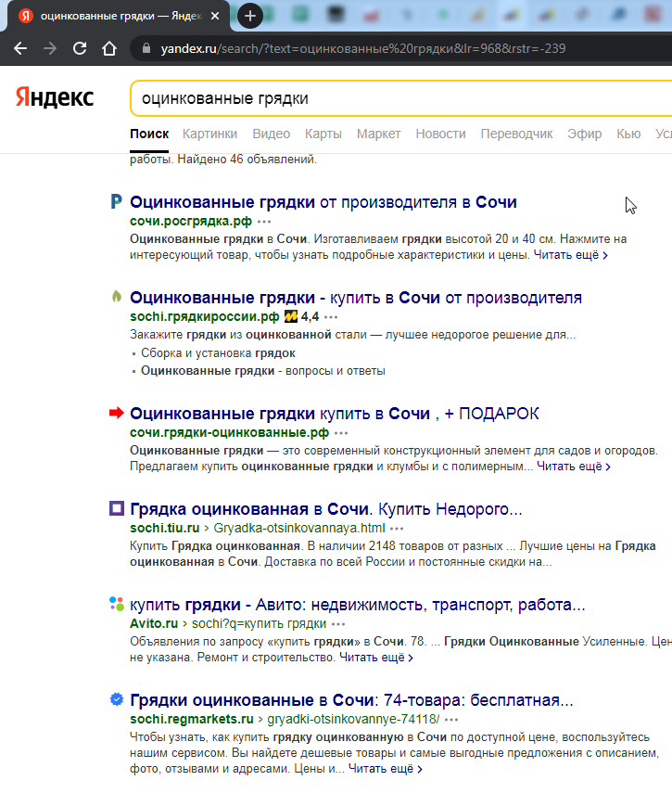Click the Gryadka-otsinkovannaya.html path link
The width and height of the screenshot is (672, 793).
click(299, 528)
